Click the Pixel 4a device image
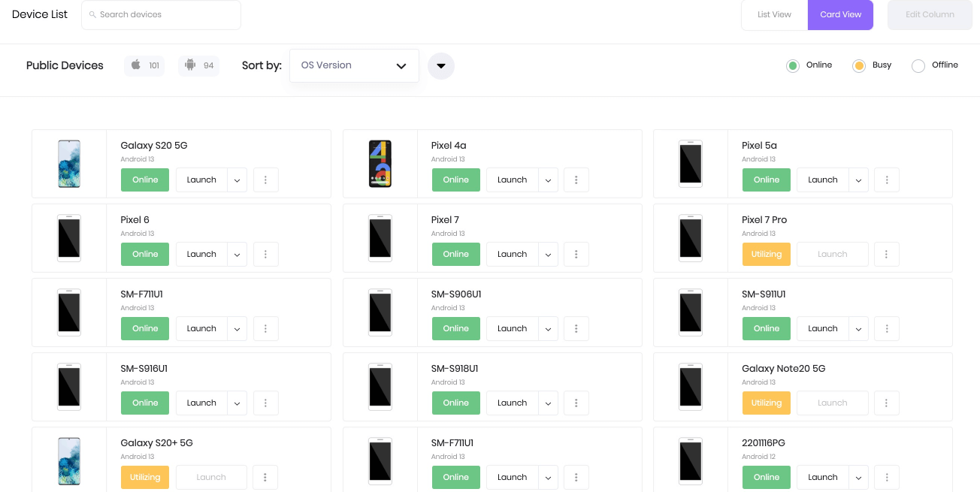Screen dimensions: 980x492 pos(380,164)
